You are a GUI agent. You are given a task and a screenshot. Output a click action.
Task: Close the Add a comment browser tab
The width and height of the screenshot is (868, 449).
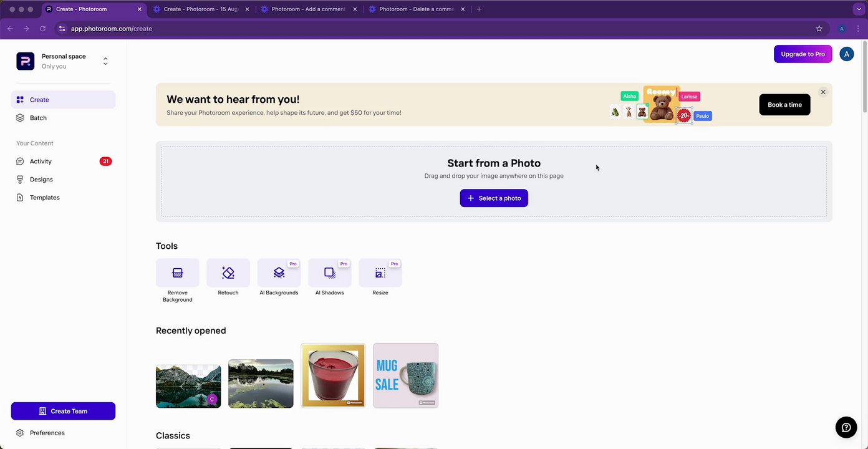point(355,9)
